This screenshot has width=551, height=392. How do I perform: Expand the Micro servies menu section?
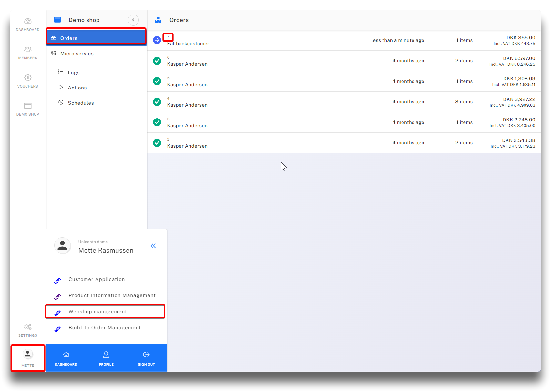pos(77,54)
